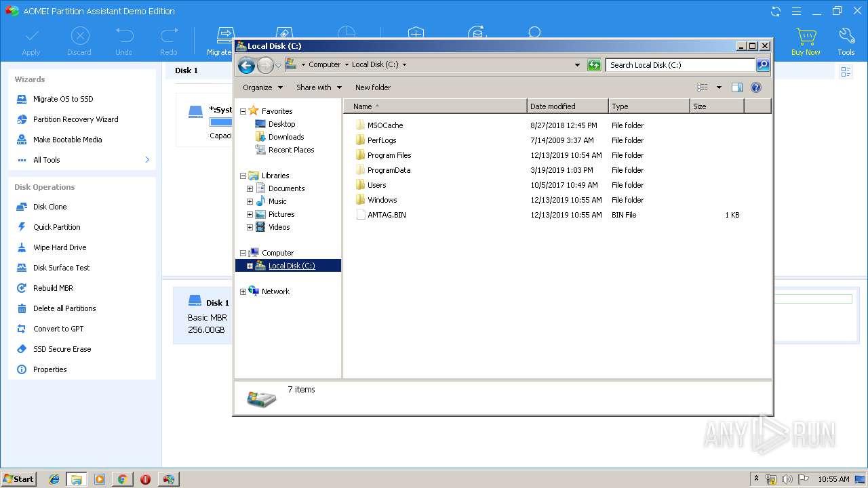The height and width of the screenshot is (488, 868).
Task: Click the Migrate icon in AOMEI toolbar
Action: coord(224,35)
